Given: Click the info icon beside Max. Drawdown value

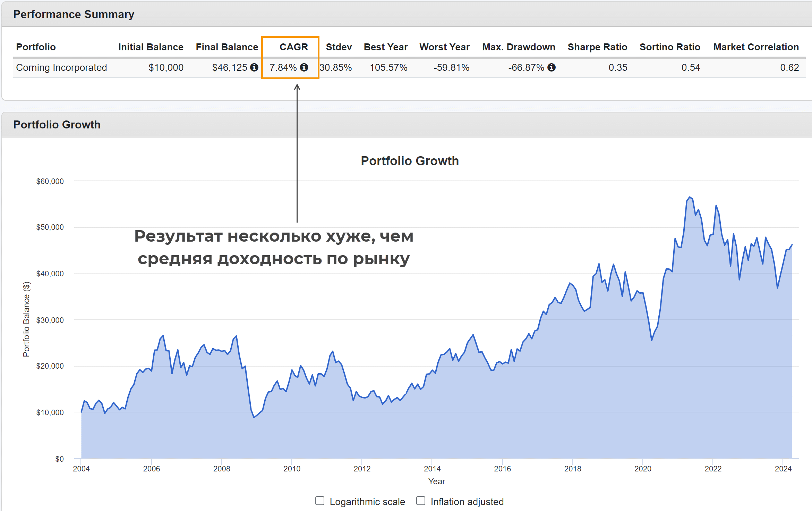Looking at the screenshot, I should pos(552,67).
